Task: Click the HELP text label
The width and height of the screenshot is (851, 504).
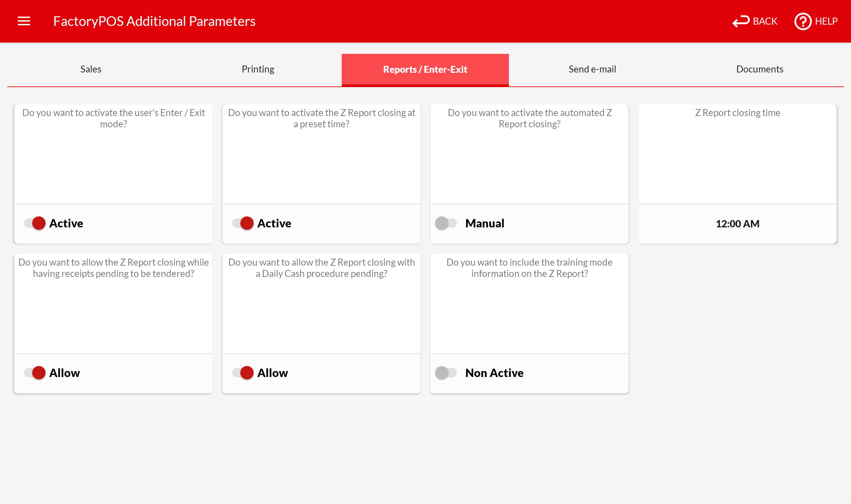Action: click(x=826, y=21)
